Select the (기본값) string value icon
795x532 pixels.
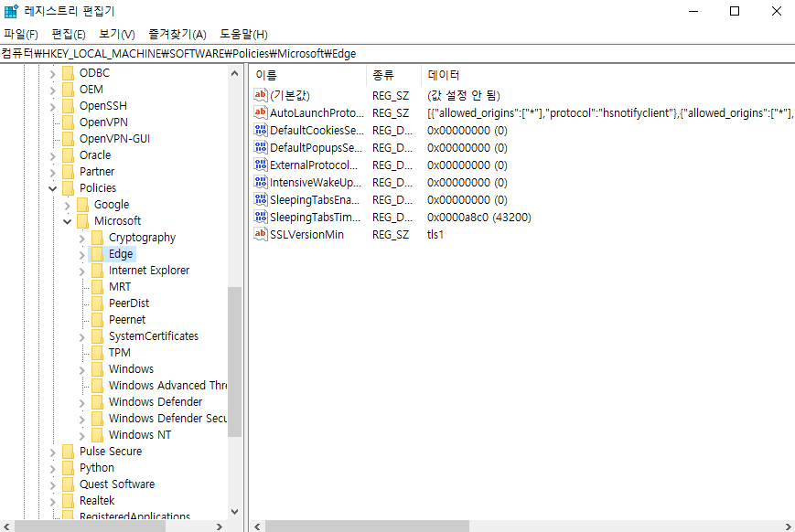pos(261,95)
